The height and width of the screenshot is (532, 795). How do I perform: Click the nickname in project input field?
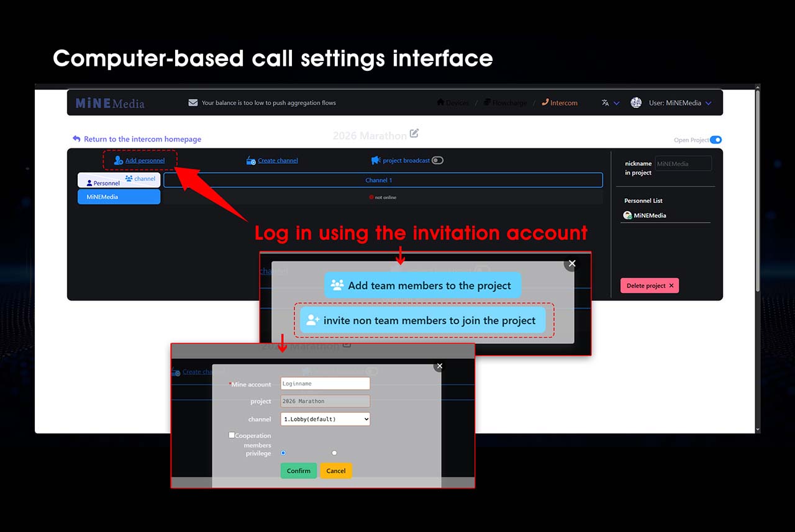pyautogui.click(x=683, y=164)
